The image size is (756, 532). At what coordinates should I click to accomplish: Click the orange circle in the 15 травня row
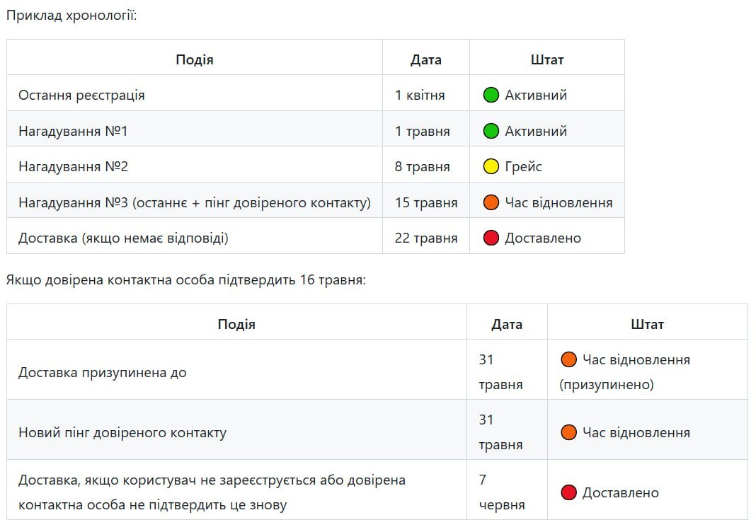pyautogui.click(x=491, y=202)
